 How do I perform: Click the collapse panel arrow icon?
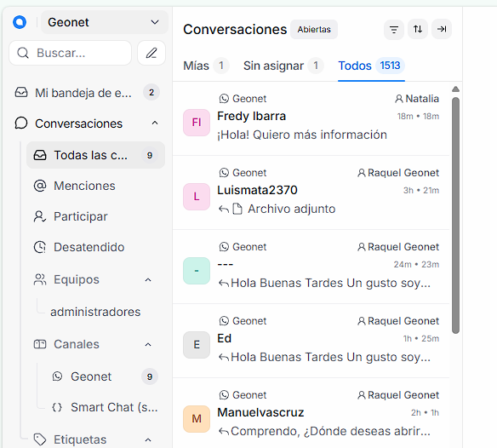[442, 29]
